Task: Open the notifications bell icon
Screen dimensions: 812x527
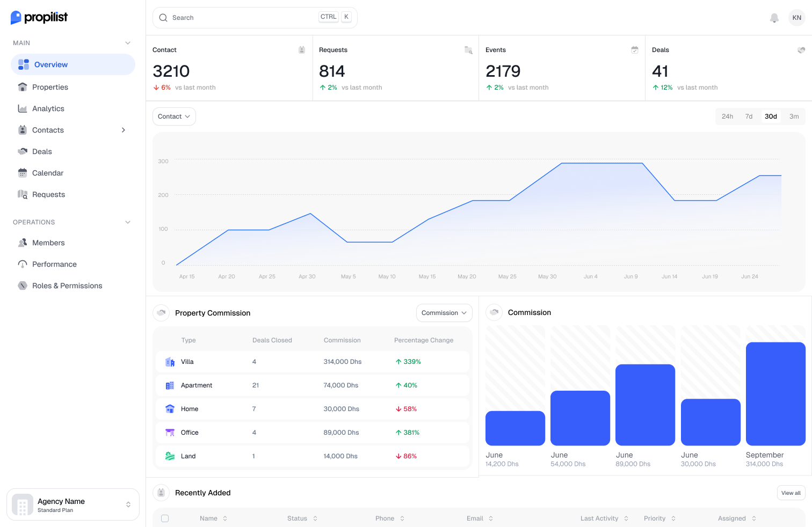Action: (x=774, y=18)
